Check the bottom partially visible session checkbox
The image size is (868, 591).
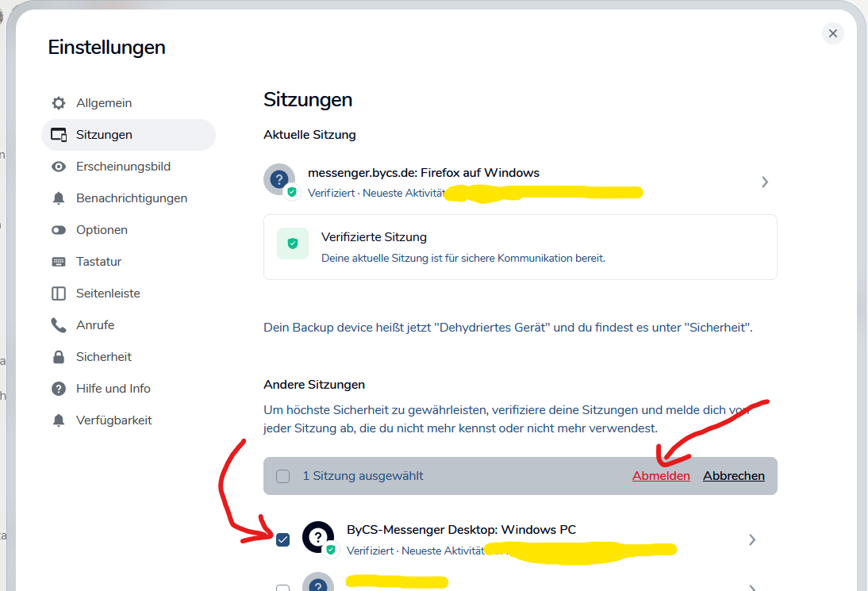283,588
